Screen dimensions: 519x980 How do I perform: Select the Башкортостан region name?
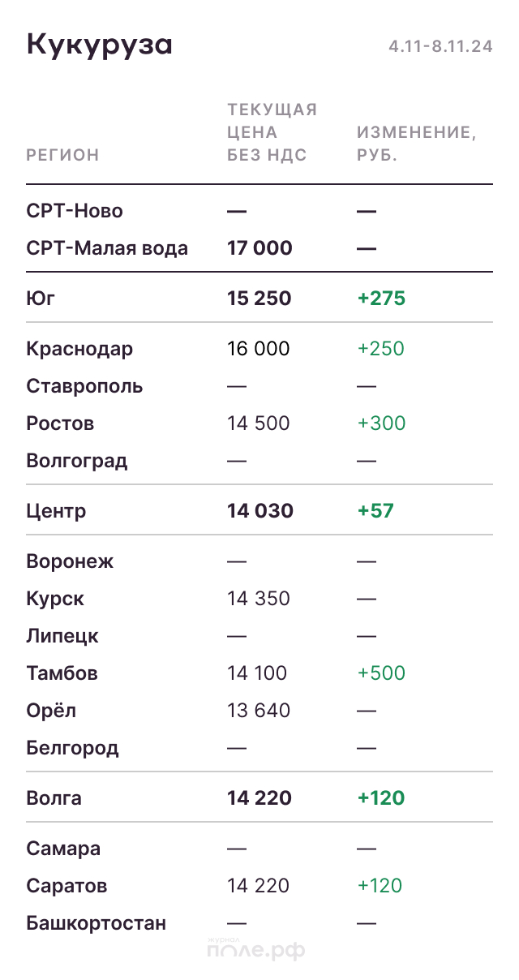(x=96, y=923)
